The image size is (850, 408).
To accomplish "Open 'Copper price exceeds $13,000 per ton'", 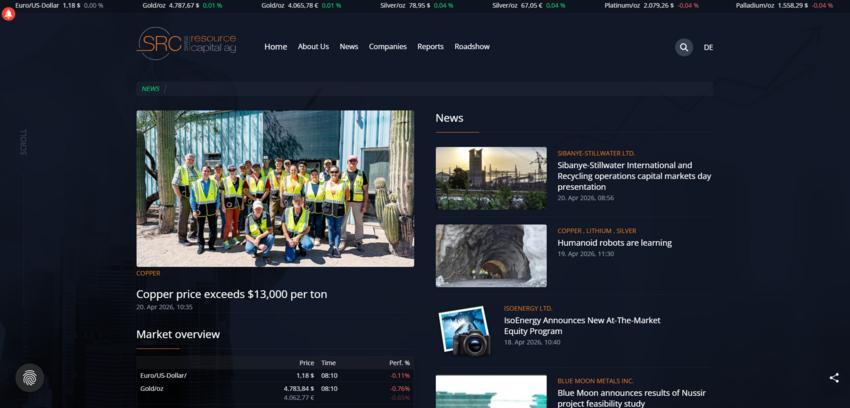I will 231,294.
